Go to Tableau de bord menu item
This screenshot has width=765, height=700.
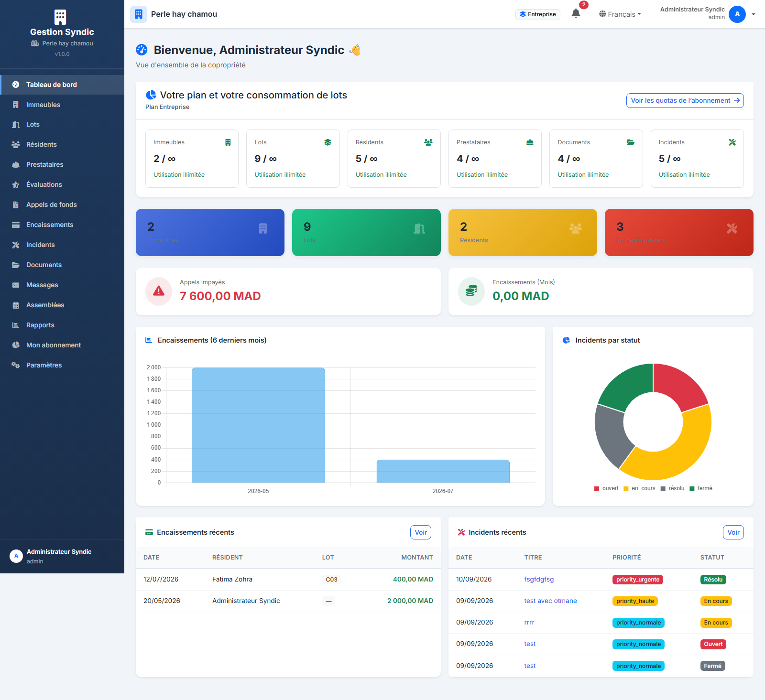[x=62, y=85]
